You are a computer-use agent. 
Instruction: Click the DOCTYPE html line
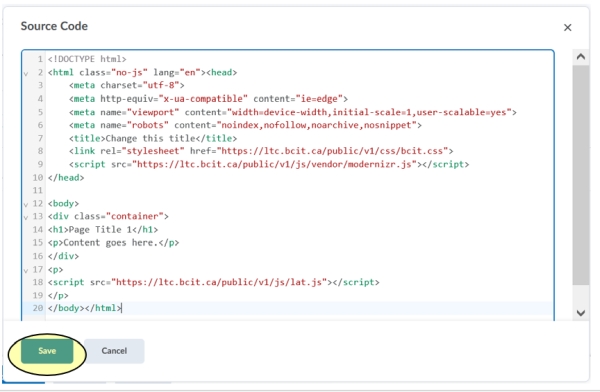coord(87,59)
